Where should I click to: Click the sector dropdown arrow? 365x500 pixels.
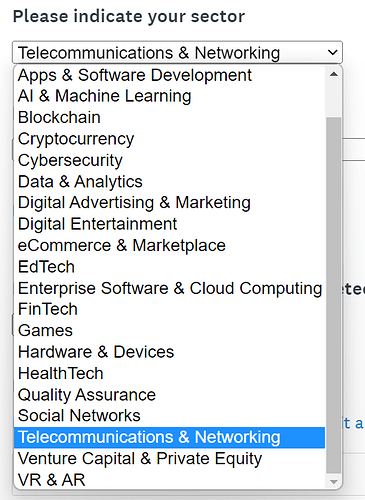point(332,52)
